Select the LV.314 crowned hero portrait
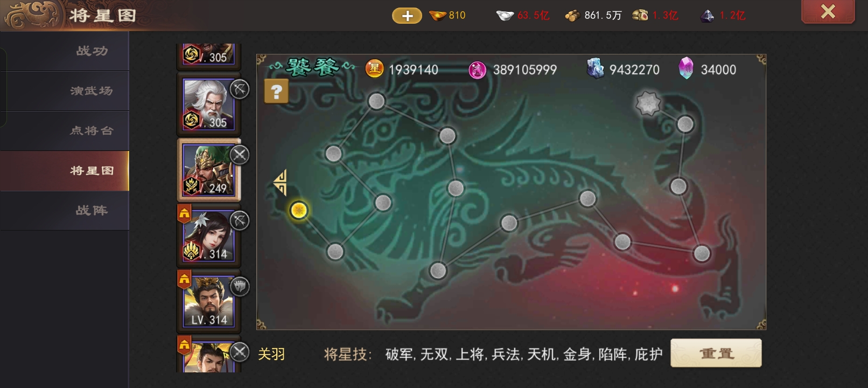Viewport: 868px width, 388px height. (x=209, y=301)
